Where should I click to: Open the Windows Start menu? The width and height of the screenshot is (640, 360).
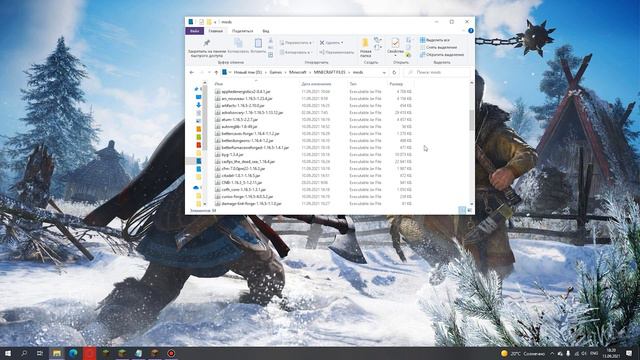[8, 353]
